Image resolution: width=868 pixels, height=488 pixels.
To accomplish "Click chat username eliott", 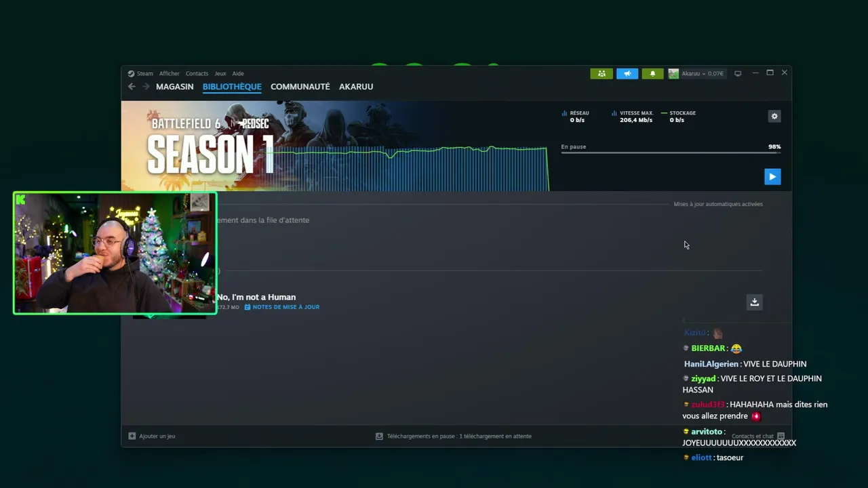I will [x=701, y=457].
